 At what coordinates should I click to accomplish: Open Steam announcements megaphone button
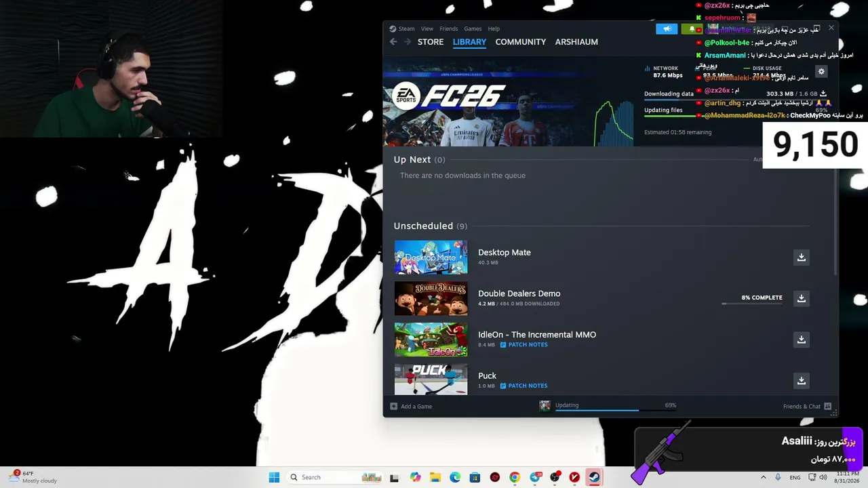coord(667,28)
